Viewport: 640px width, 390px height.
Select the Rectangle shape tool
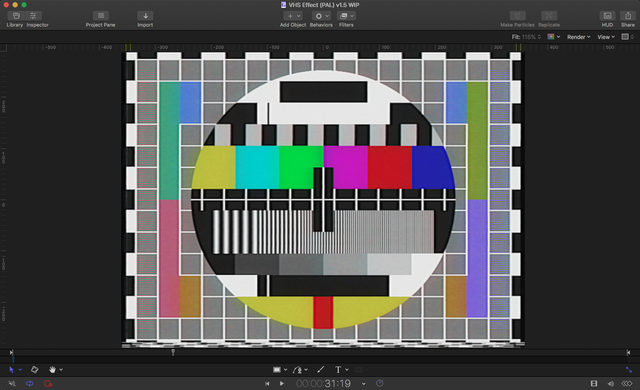coord(277,370)
